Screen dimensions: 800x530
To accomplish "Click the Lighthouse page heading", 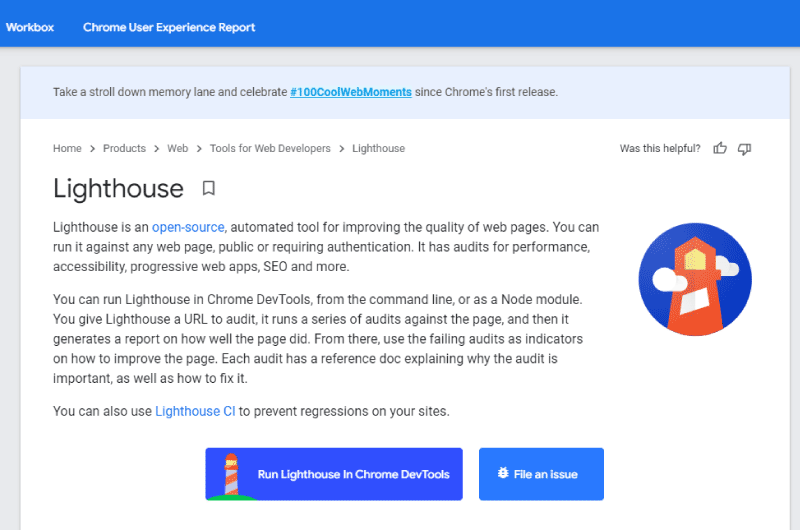I will pos(118,189).
